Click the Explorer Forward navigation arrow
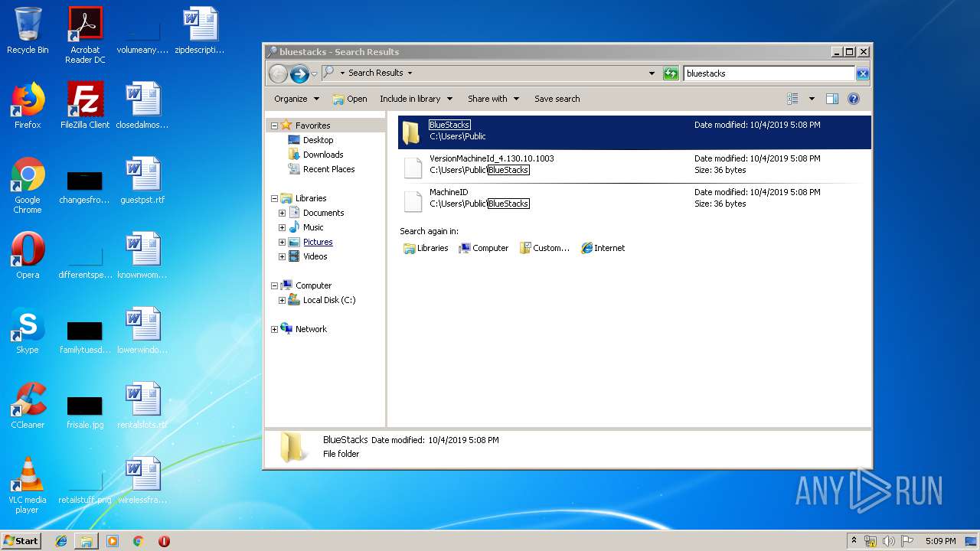Screen dimensions: 980x551 [x=299, y=73]
